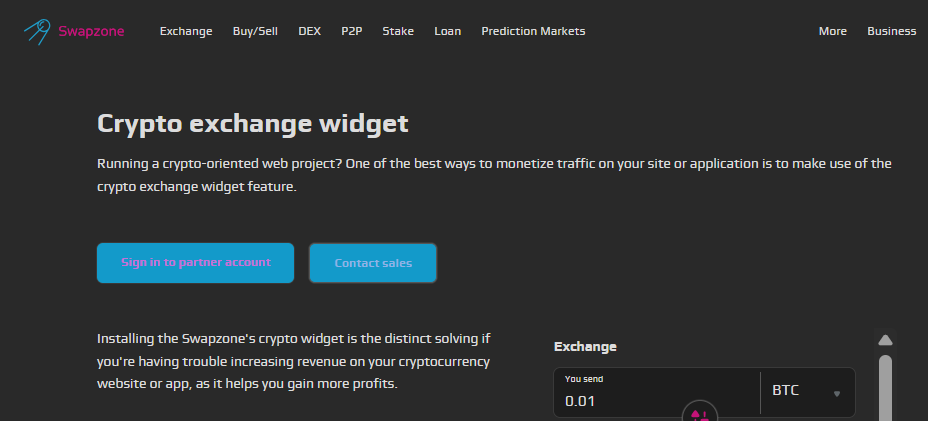Image resolution: width=928 pixels, height=421 pixels.
Task: Expand the More menu
Action: pos(833,31)
